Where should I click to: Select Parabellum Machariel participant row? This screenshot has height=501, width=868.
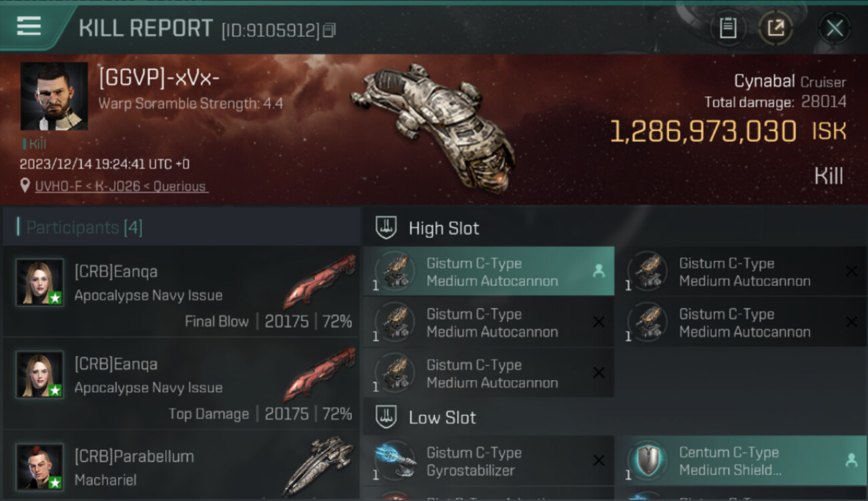pyautogui.click(x=181, y=466)
